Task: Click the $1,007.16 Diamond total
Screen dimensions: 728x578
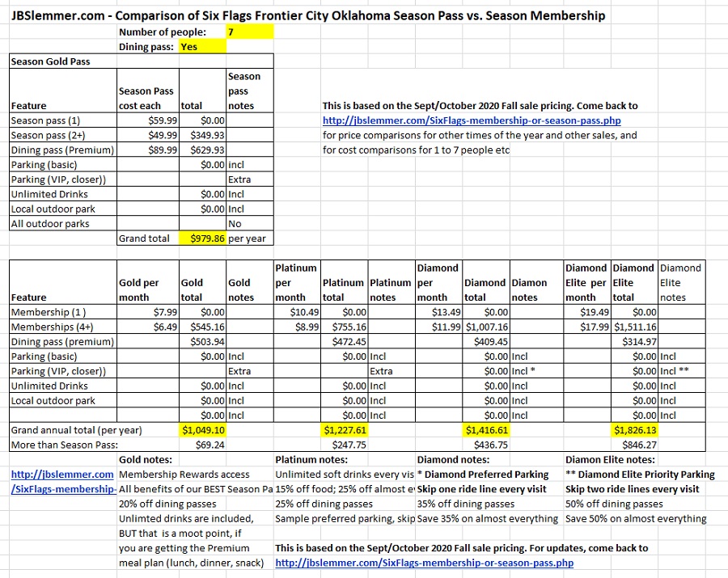Action: 487,327
